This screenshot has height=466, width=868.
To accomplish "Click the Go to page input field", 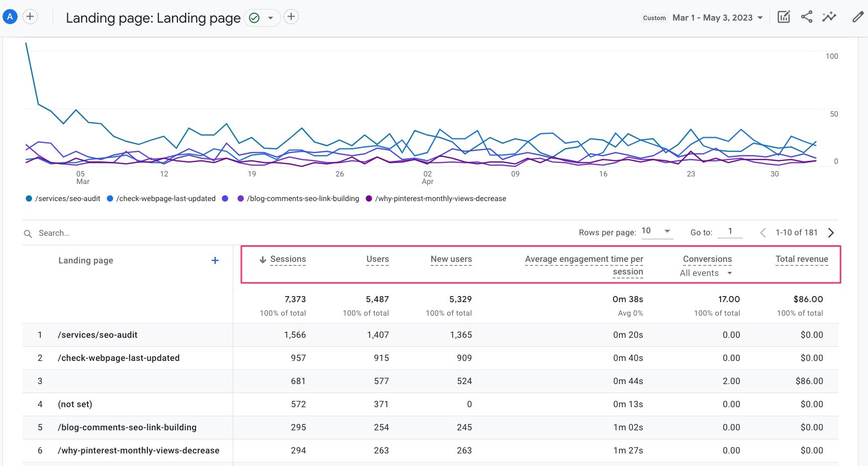I will click(x=730, y=231).
